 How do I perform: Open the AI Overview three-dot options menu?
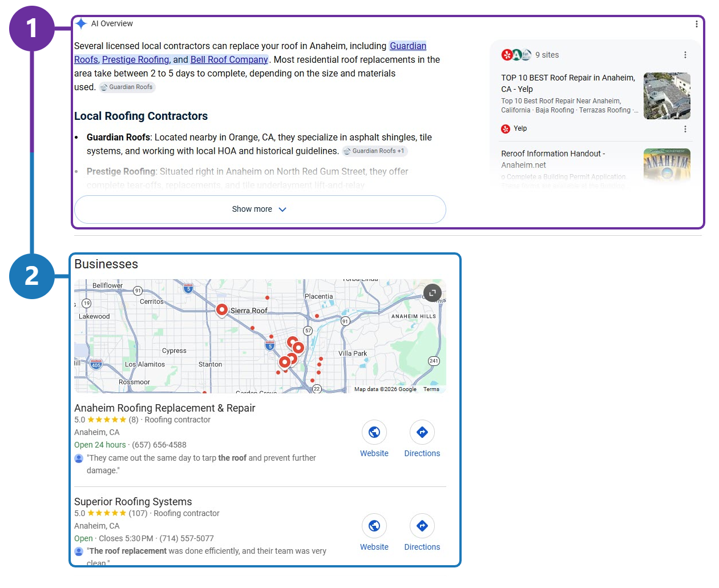tap(696, 24)
